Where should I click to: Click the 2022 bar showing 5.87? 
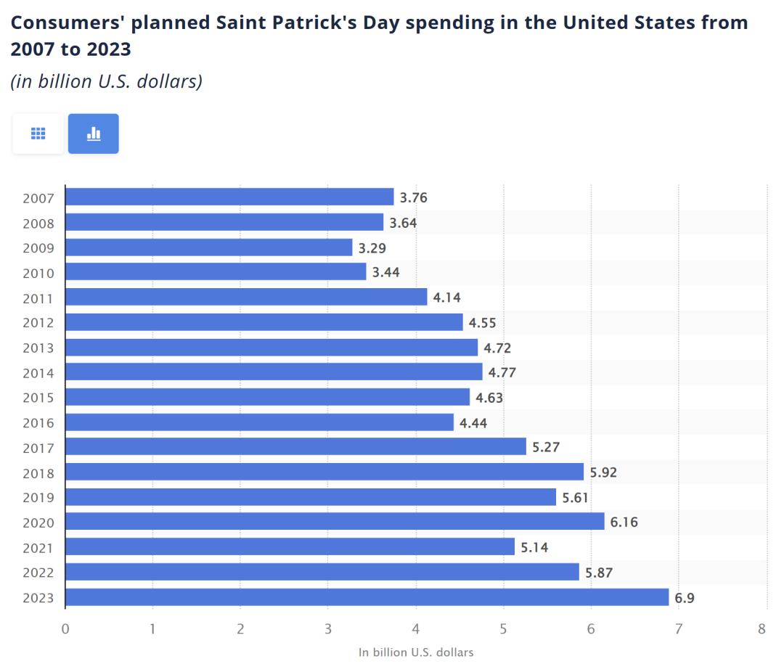322,572
